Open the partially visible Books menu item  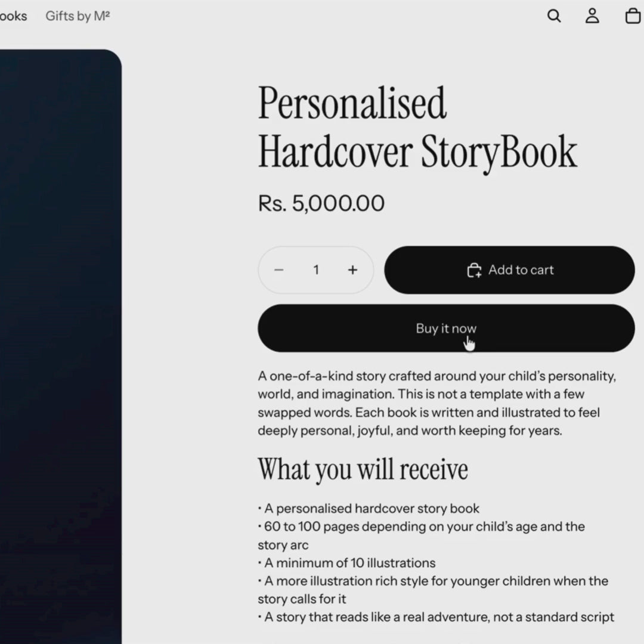pyautogui.click(x=13, y=16)
